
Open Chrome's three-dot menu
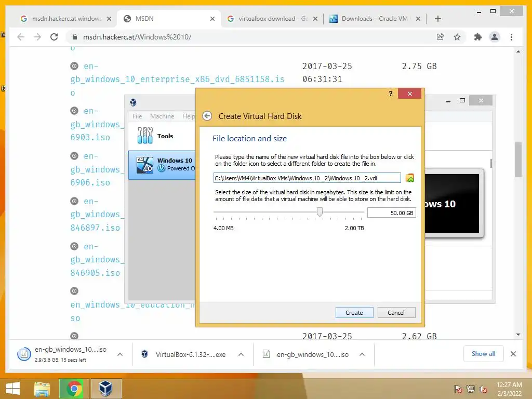tap(511, 37)
